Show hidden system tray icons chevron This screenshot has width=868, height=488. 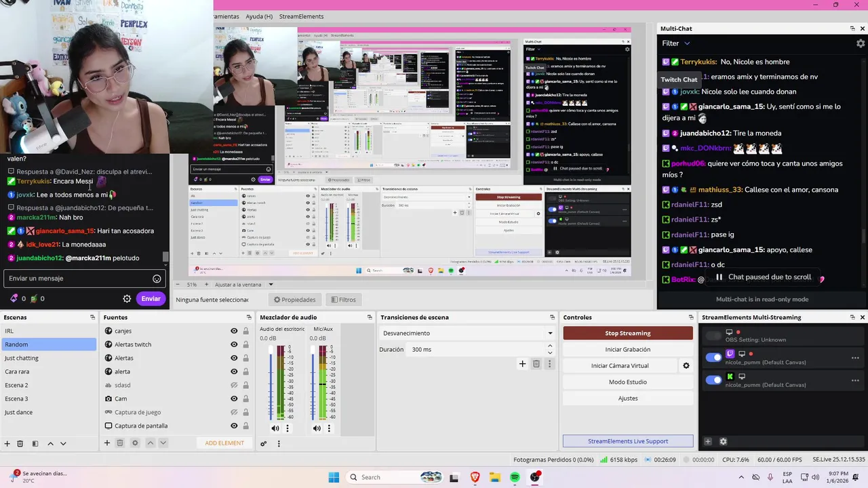click(x=742, y=477)
